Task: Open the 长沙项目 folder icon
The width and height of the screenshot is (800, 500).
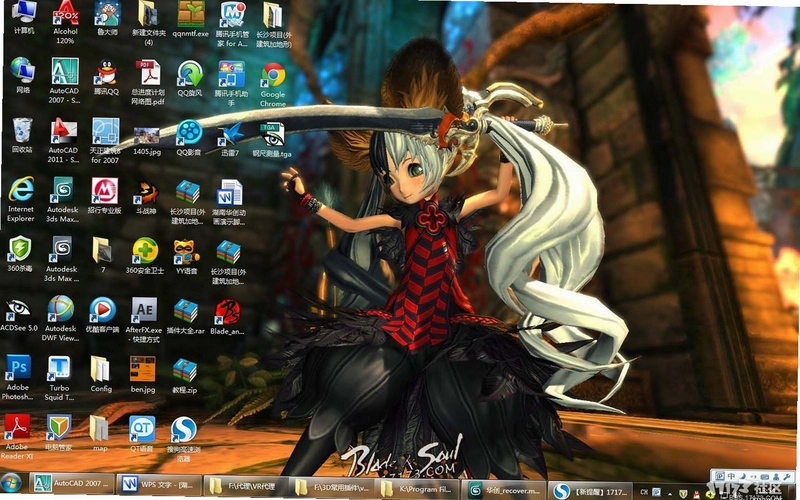Action: pos(273,23)
